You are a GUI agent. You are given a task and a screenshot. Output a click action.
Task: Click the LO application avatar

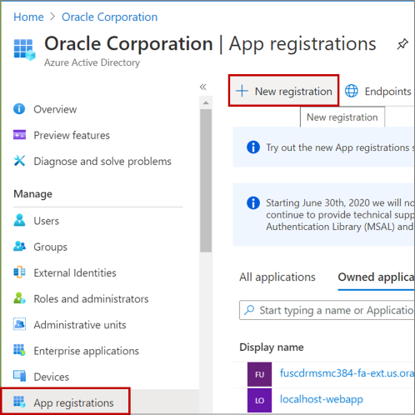(x=259, y=400)
